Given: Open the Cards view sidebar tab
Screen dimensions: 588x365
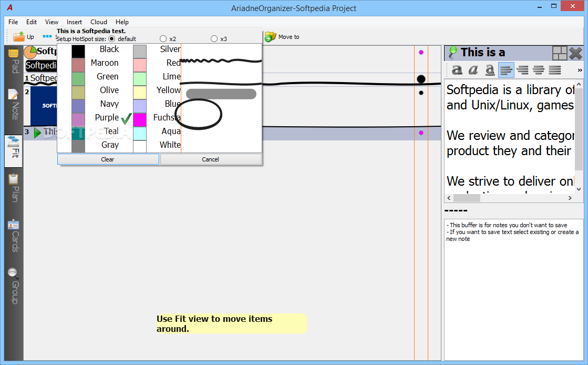Looking at the screenshot, I should coord(14,236).
